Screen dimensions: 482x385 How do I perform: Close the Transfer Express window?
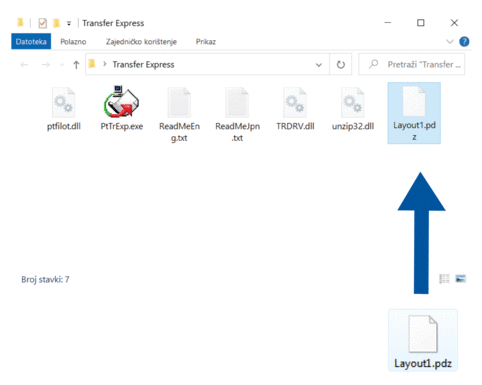tap(454, 23)
